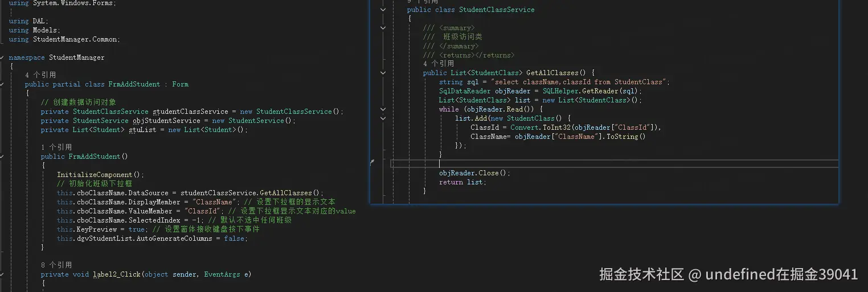The image size is (868, 292).
Task: Open the 8 references lens above label2_Click
Action: [x=56, y=265]
